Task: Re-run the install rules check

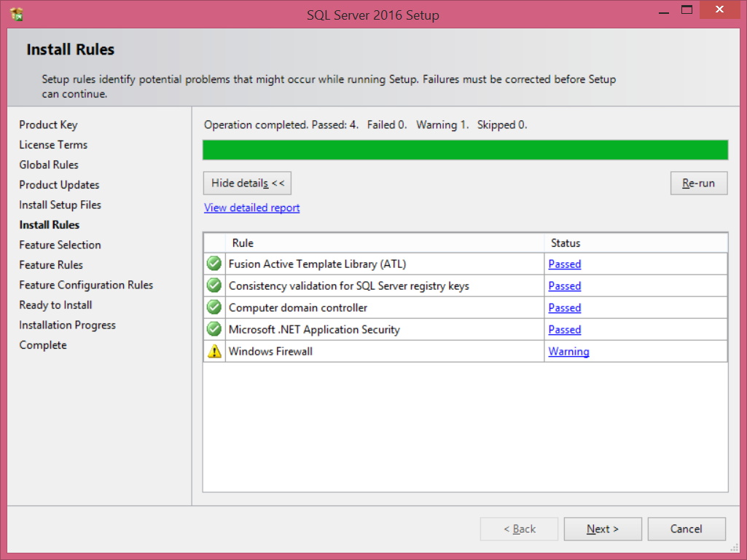Action: [699, 184]
